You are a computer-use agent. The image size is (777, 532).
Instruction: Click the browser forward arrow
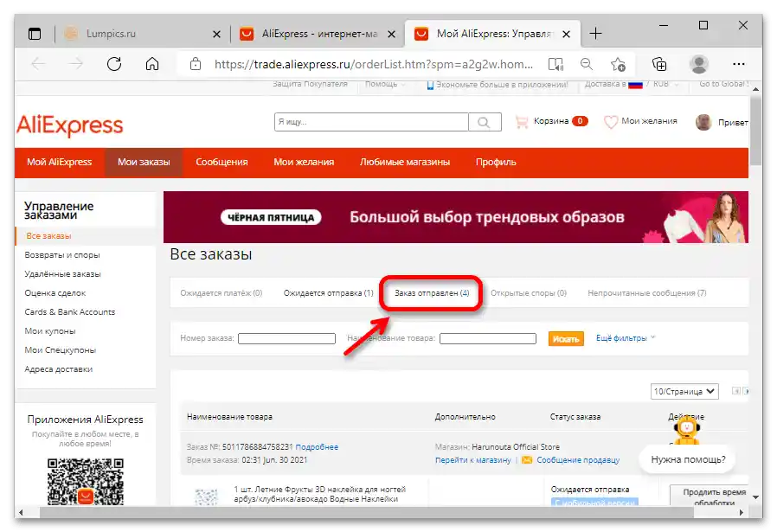click(76, 64)
